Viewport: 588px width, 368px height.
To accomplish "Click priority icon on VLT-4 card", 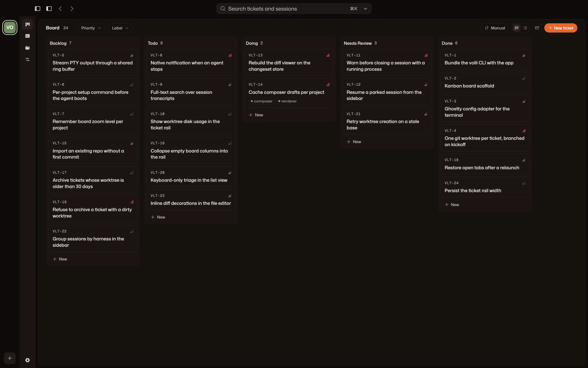I will tap(524, 131).
